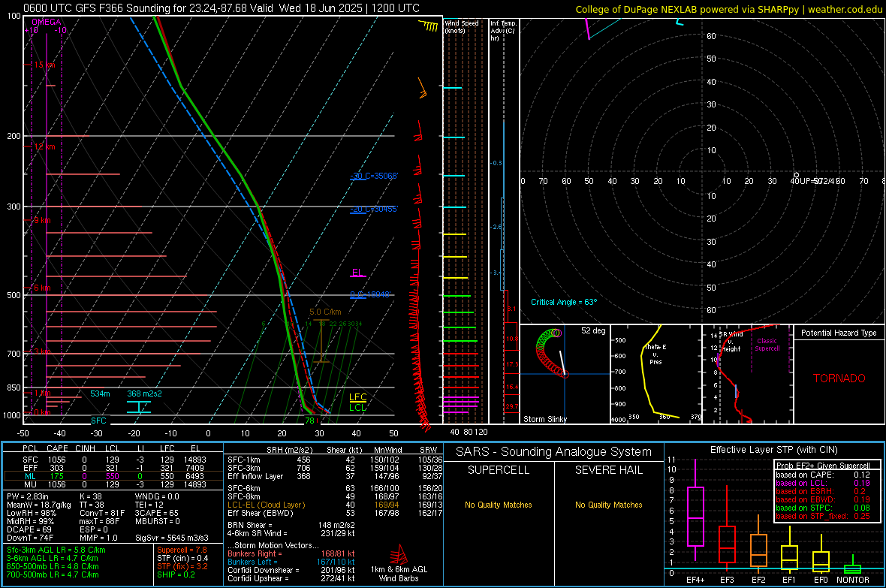
Task: Click the MeanW = 18.7g/kg value
Action: pos(39,505)
